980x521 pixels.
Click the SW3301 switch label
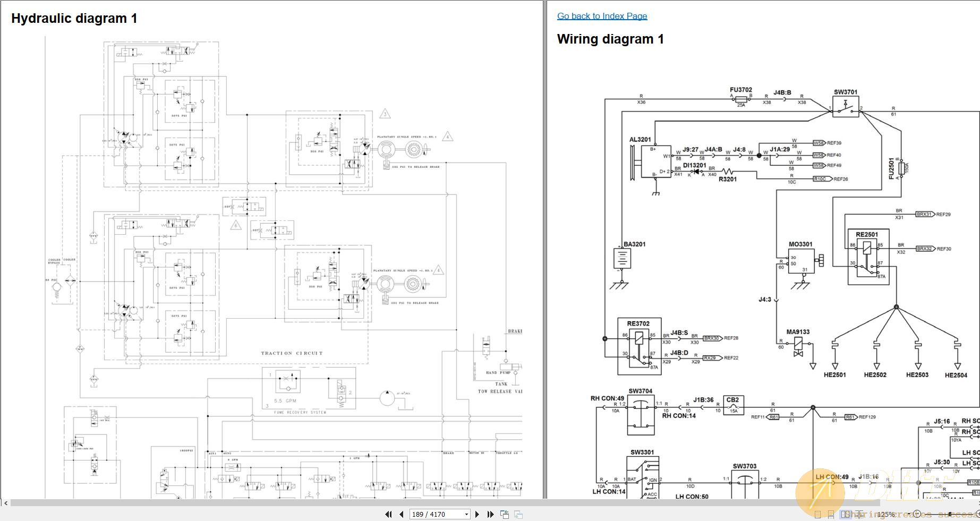click(642, 452)
